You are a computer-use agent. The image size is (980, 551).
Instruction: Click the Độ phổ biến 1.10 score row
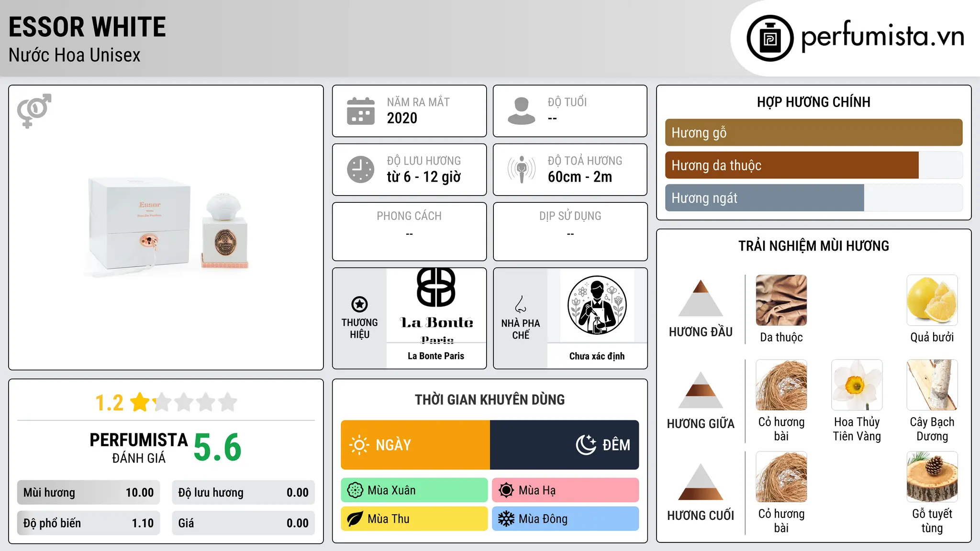click(89, 523)
